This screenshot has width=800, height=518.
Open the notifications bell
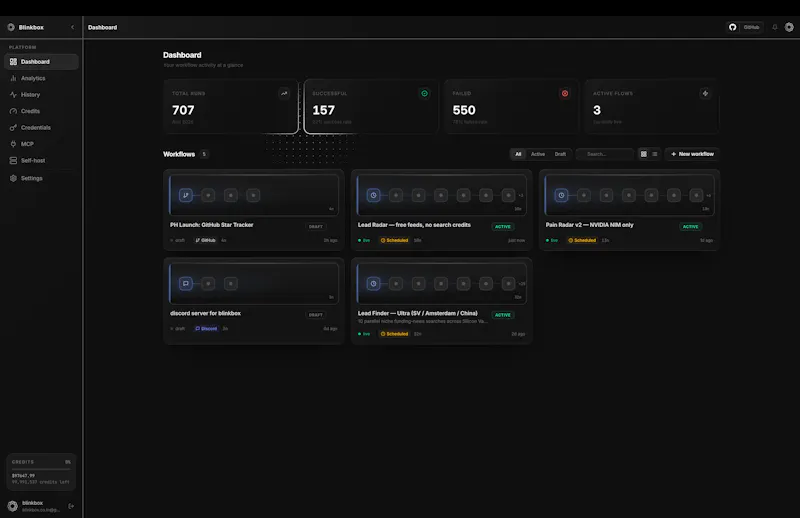[774, 27]
